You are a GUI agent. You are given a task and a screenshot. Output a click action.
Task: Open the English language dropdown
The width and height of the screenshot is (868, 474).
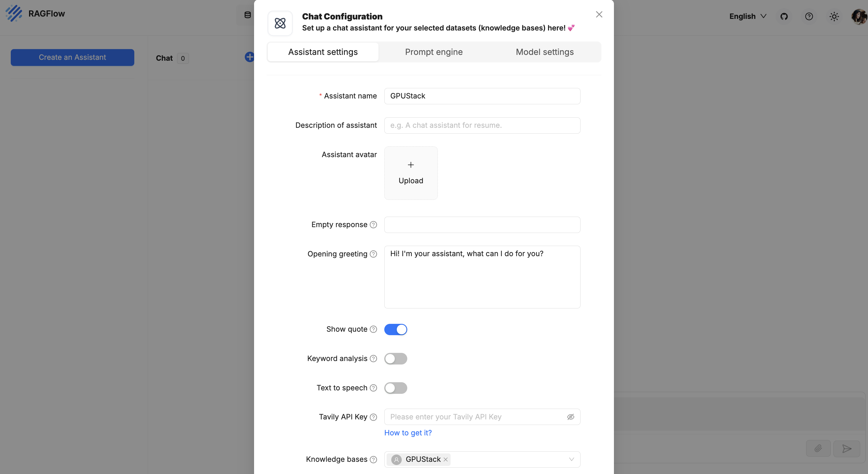(748, 17)
